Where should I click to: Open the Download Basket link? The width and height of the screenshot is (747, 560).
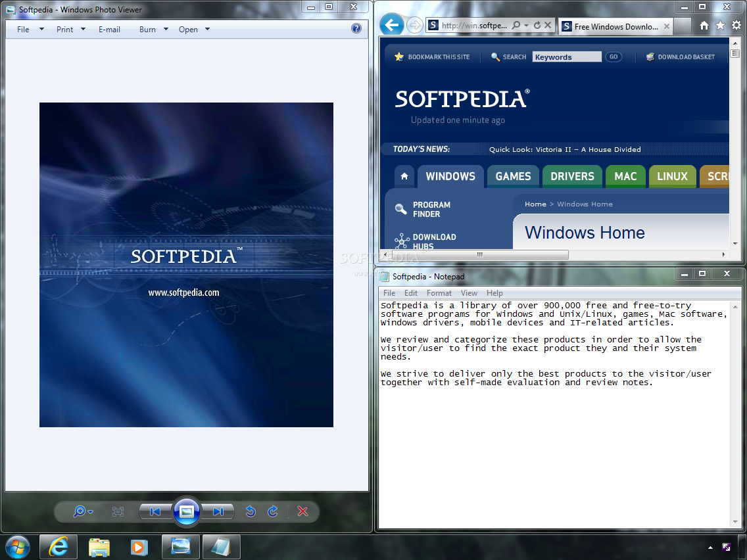[681, 57]
